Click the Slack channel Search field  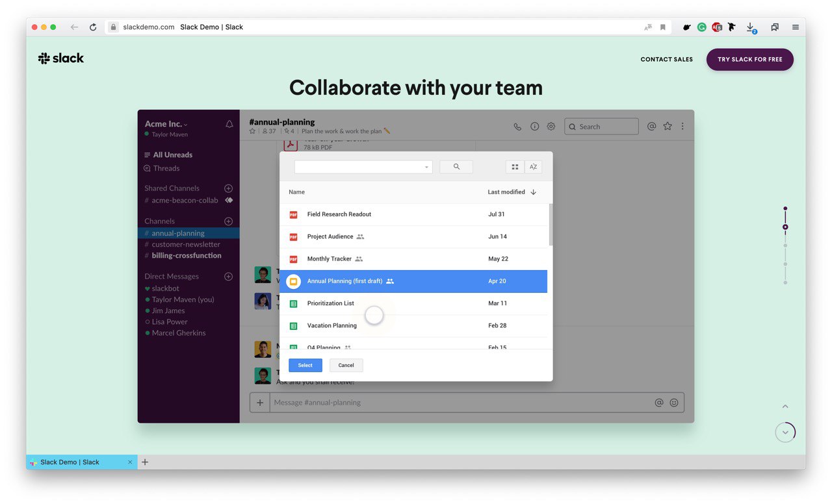point(601,127)
